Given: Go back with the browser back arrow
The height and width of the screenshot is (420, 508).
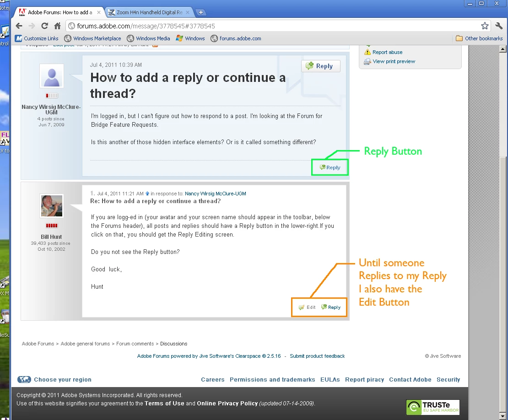Looking at the screenshot, I should (19, 26).
